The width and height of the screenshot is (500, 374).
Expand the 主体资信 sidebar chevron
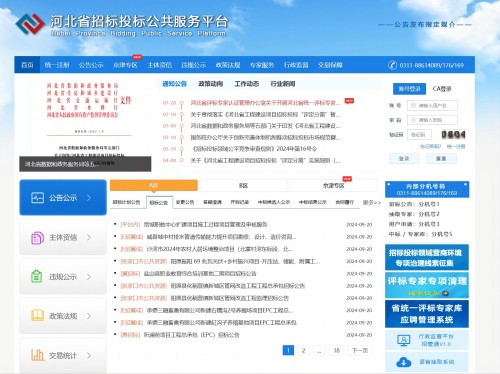[x=89, y=237]
